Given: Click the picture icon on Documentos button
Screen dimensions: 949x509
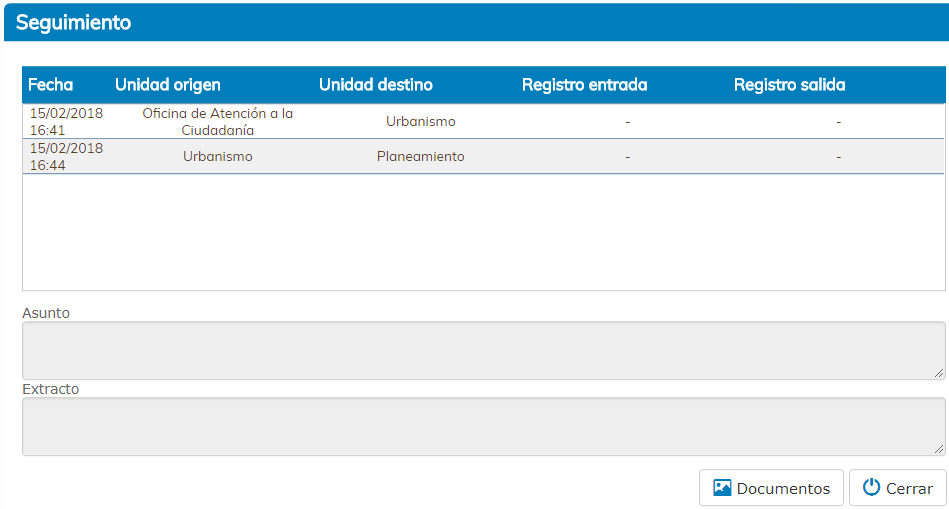Looking at the screenshot, I should 722,488.
